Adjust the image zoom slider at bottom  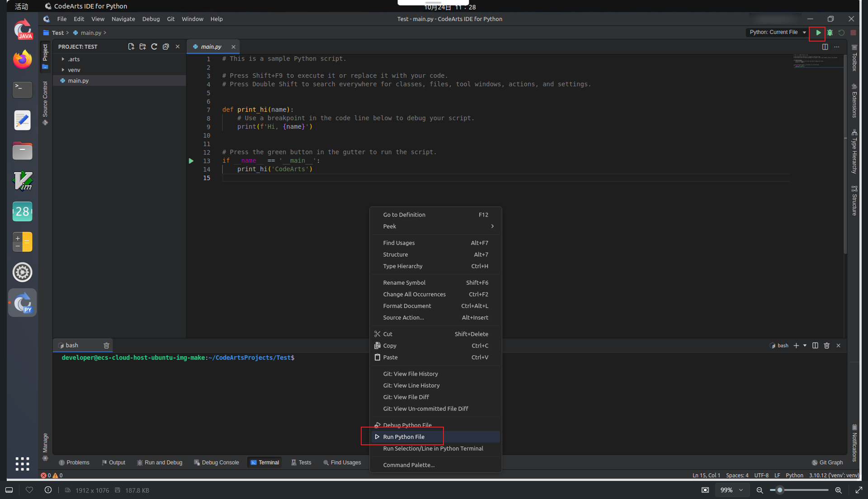click(780, 490)
